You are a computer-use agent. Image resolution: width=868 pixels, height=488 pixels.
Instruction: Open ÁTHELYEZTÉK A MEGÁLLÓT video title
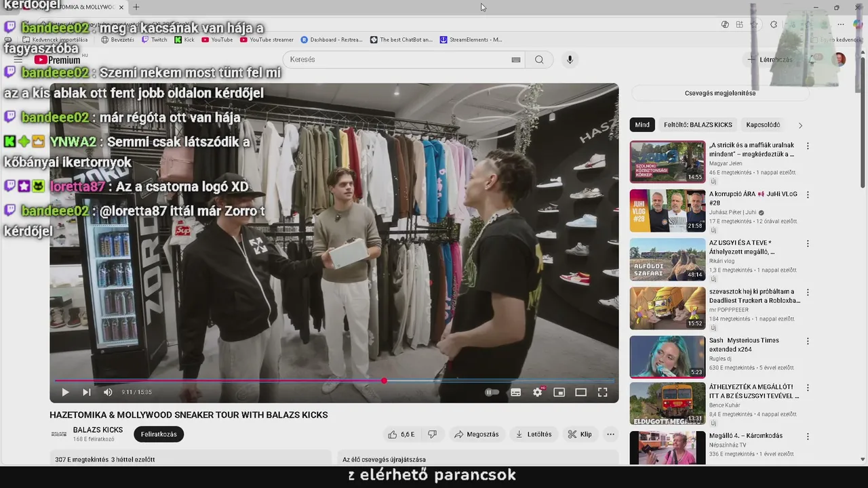(754, 391)
